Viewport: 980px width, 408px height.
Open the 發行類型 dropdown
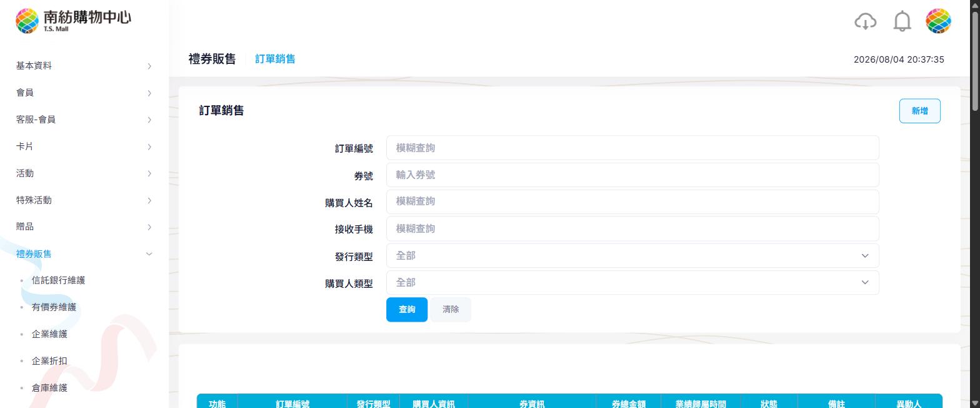632,255
